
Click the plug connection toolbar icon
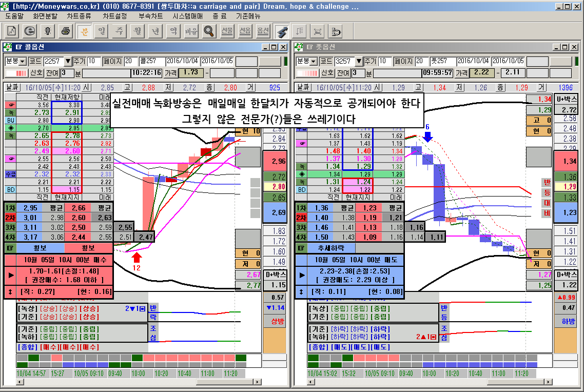[x=335, y=31]
